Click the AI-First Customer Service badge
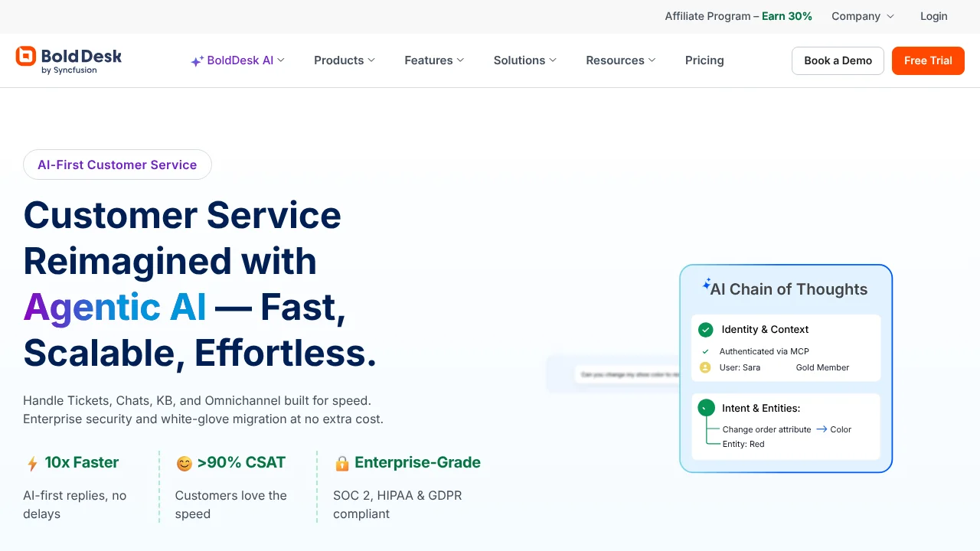 [117, 165]
